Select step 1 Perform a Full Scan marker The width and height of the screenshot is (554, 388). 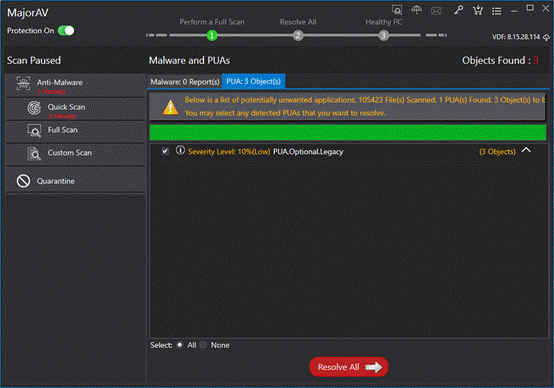[212, 35]
